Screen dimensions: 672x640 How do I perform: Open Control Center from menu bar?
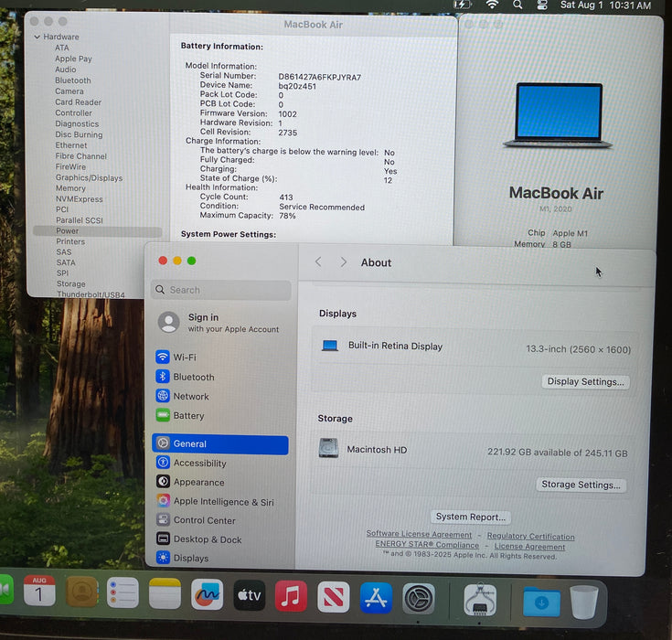click(x=542, y=5)
